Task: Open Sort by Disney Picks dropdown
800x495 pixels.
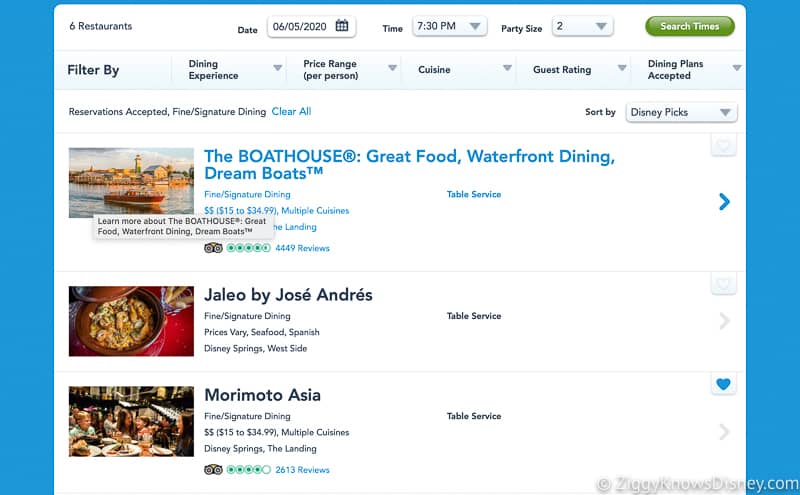Action: 681,112
